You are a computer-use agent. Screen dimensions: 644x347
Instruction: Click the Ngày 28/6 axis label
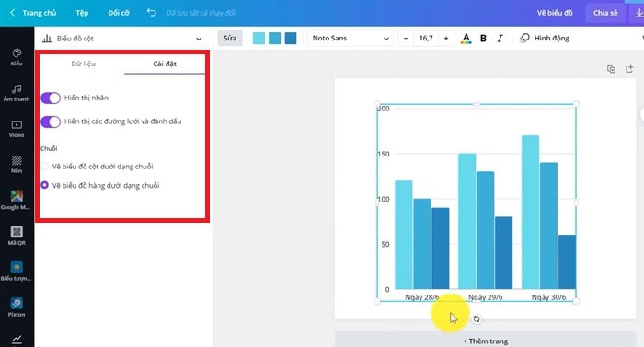(422, 297)
